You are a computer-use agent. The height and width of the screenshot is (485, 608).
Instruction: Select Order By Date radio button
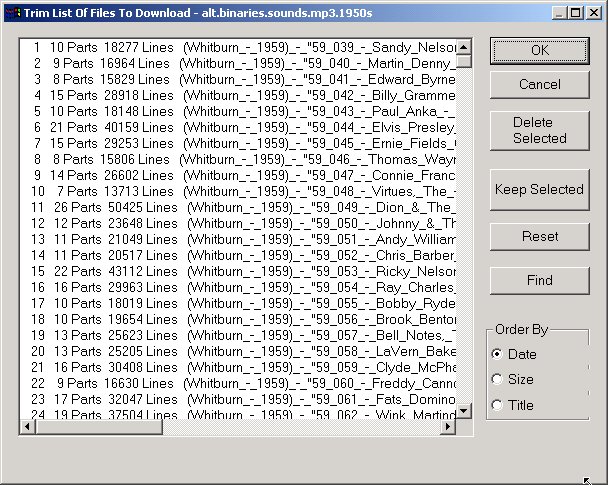[x=514, y=354]
